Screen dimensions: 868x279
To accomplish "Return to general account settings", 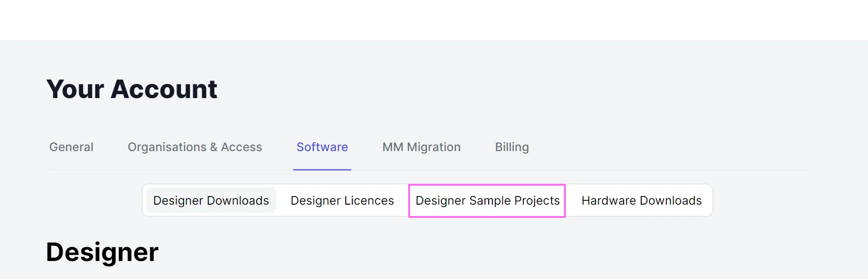I will (x=71, y=147).
